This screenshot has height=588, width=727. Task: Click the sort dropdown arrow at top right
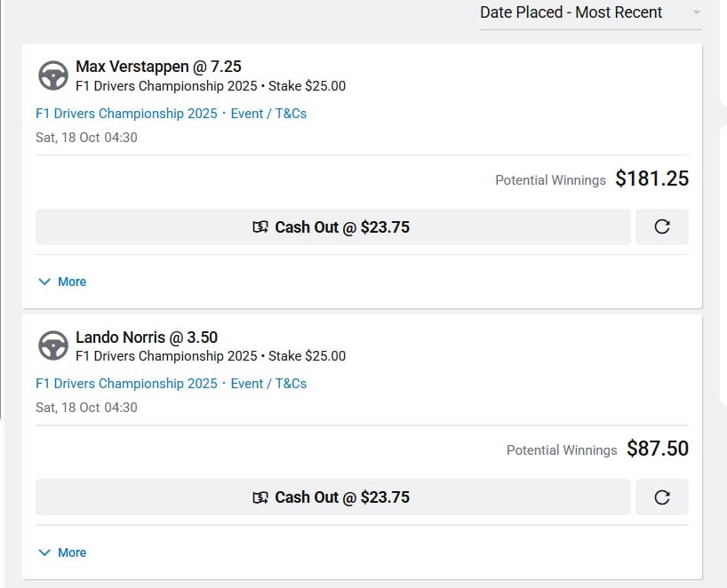coord(697,12)
